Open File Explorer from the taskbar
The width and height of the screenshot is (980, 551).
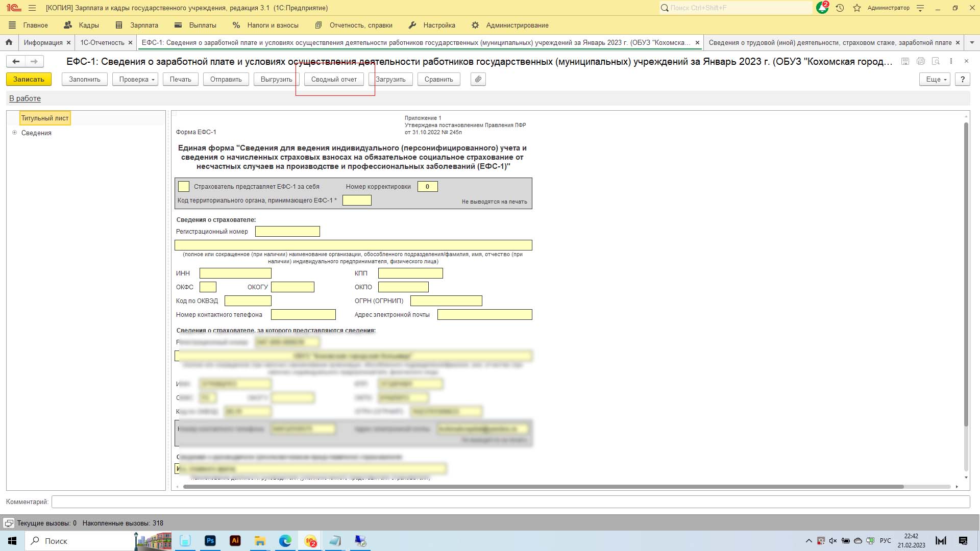260,541
